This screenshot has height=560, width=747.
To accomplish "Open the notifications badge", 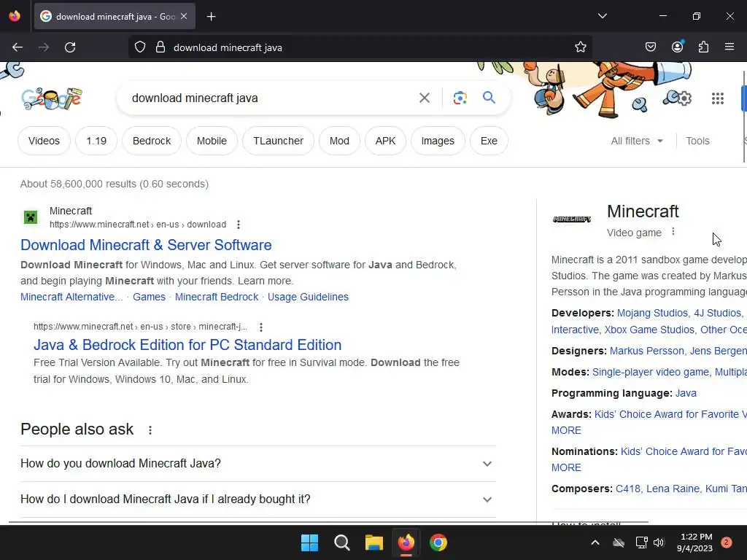I will 727,542.
